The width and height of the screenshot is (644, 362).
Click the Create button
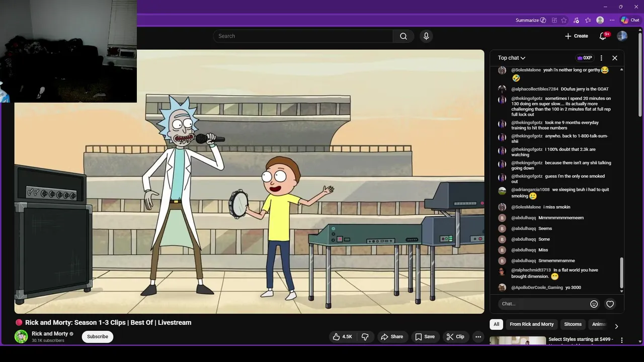[576, 36]
